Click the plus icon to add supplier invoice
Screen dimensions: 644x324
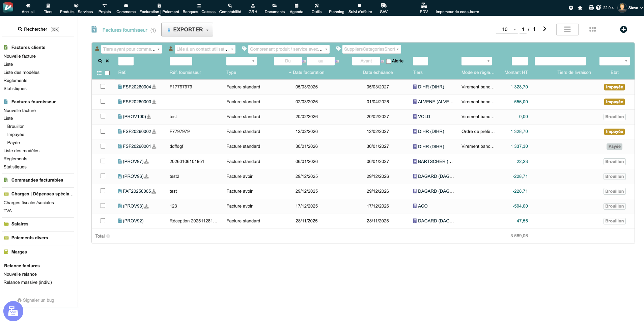(x=623, y=29)
